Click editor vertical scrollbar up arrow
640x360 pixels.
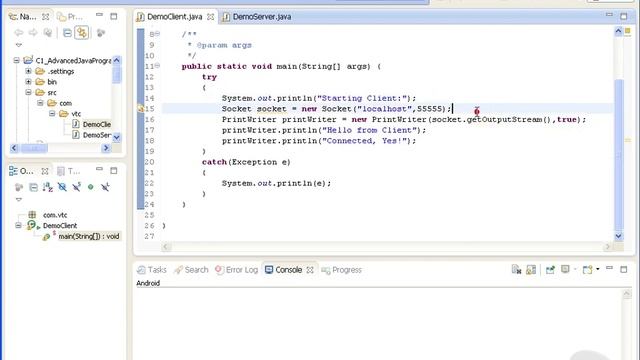click(618, 31)
